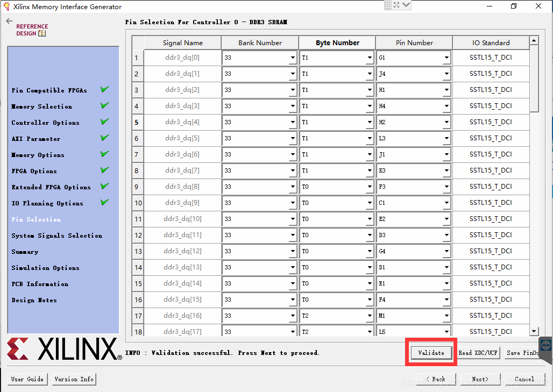Click the validation successful info message
553x392 pixels.
(223, 353)
